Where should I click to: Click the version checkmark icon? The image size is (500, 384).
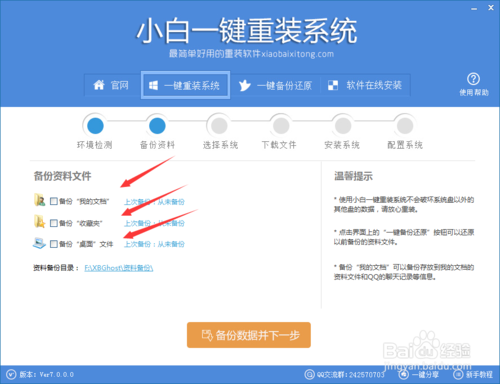point(11,375)
